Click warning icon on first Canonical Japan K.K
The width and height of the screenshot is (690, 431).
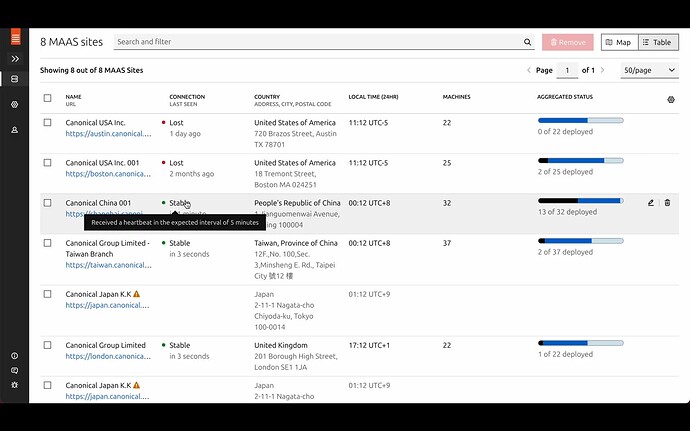[x=136, y=294]
